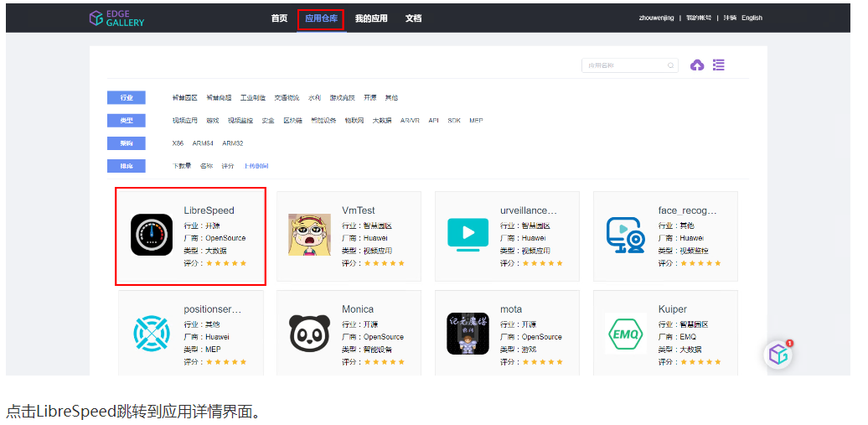Filter type by 游戏
868x425 pixels.
click(213, 120)
